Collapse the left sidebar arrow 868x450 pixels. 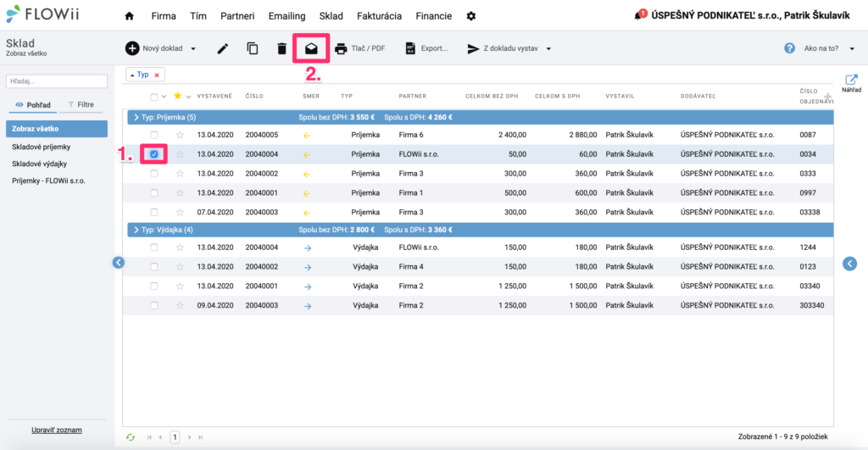119,263
